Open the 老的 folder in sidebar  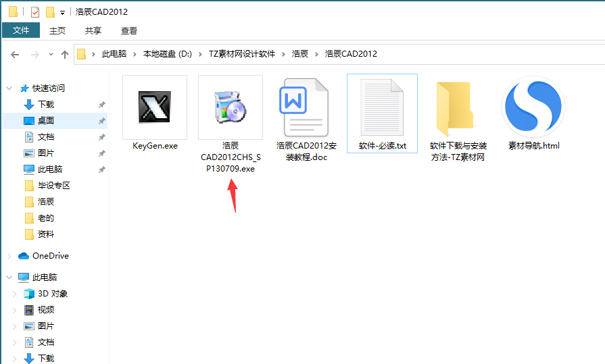click(x=46, y=218)
